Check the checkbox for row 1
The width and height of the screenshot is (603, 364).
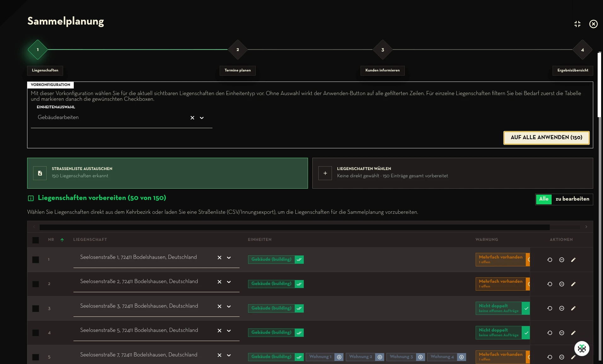[x=36, y=260]
